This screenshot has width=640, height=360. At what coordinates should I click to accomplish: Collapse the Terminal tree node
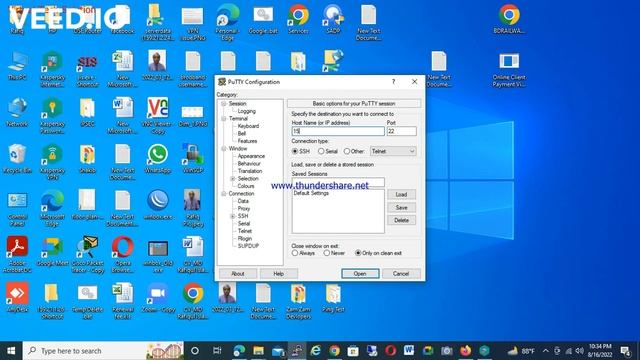pos(224,118)
